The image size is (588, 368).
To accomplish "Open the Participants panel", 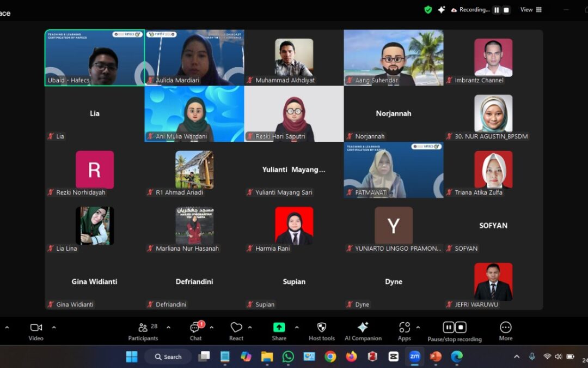I will tap(143, 332).
